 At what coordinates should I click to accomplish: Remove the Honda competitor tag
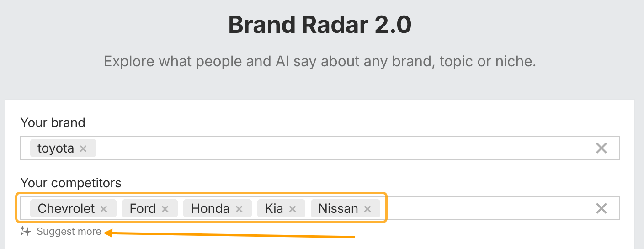point(239,209)
